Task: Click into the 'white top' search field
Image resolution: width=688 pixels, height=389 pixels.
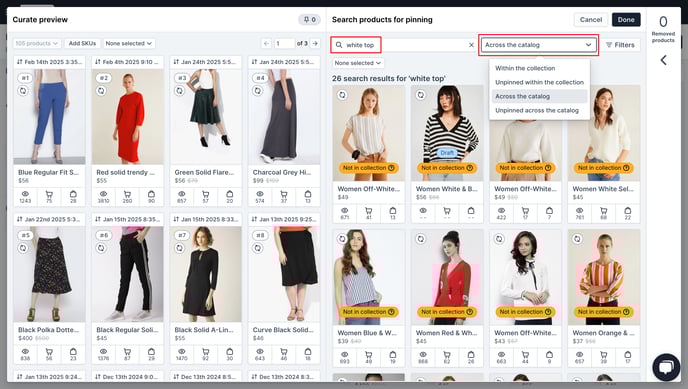Action: tap(404, 45)
